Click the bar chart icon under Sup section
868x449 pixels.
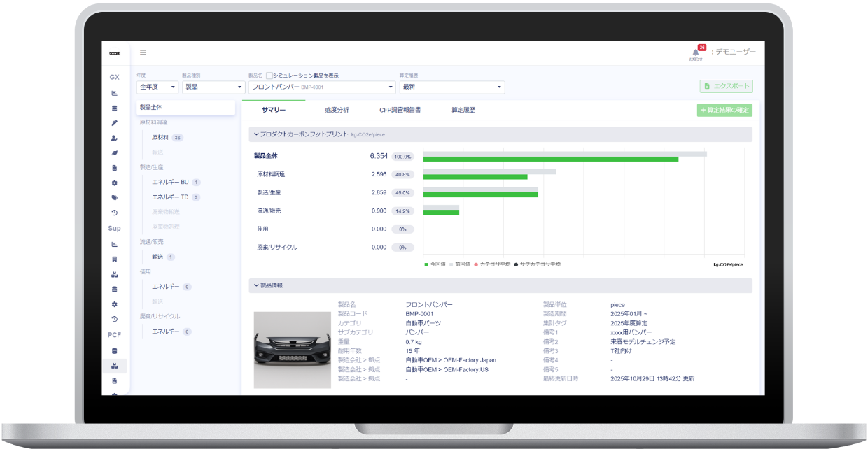[114, 243]
